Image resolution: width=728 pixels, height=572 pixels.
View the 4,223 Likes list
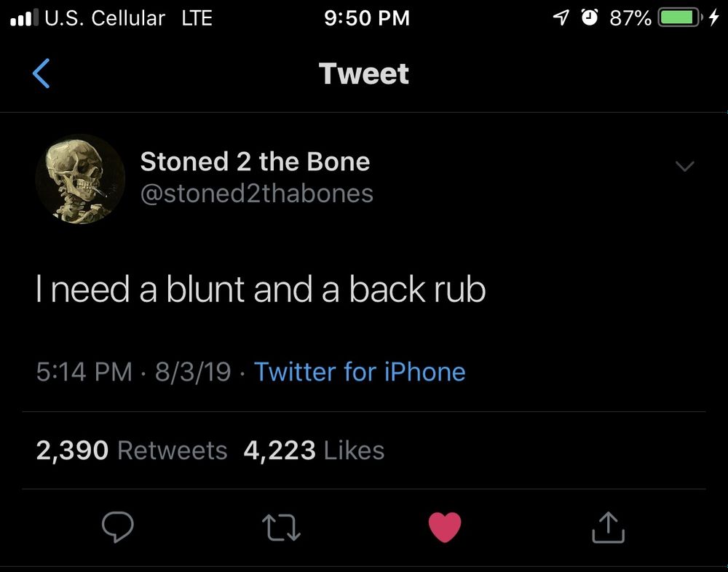pos(314,450)
